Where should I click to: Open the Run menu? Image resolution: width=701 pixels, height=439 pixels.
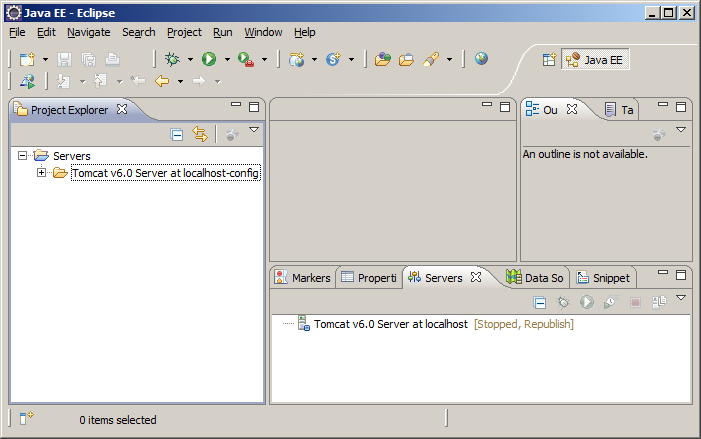point(223,33)
